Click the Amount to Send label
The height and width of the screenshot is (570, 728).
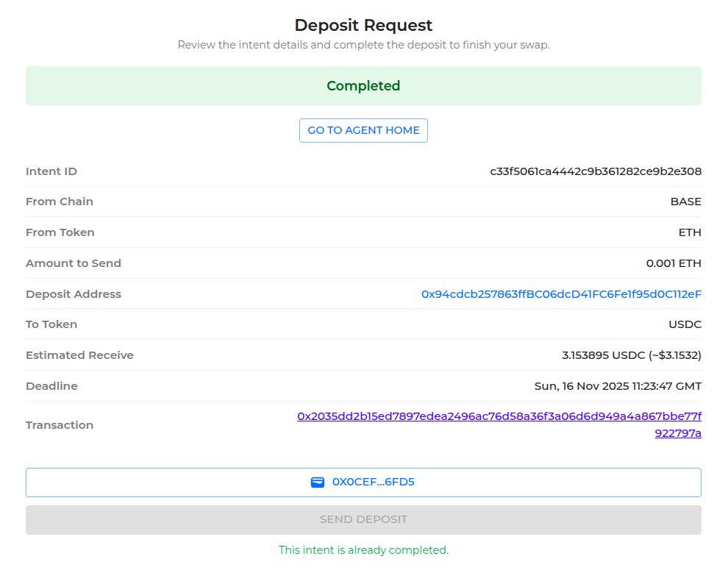pyautogui.click(x=74, y=263)
